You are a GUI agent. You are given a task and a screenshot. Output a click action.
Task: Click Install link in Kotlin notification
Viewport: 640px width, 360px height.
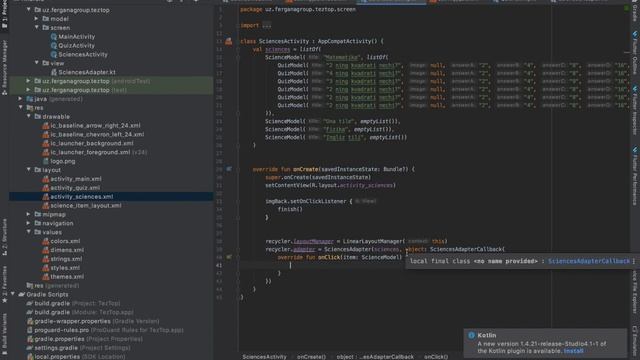pyautogui.click(x=573, y=351)
